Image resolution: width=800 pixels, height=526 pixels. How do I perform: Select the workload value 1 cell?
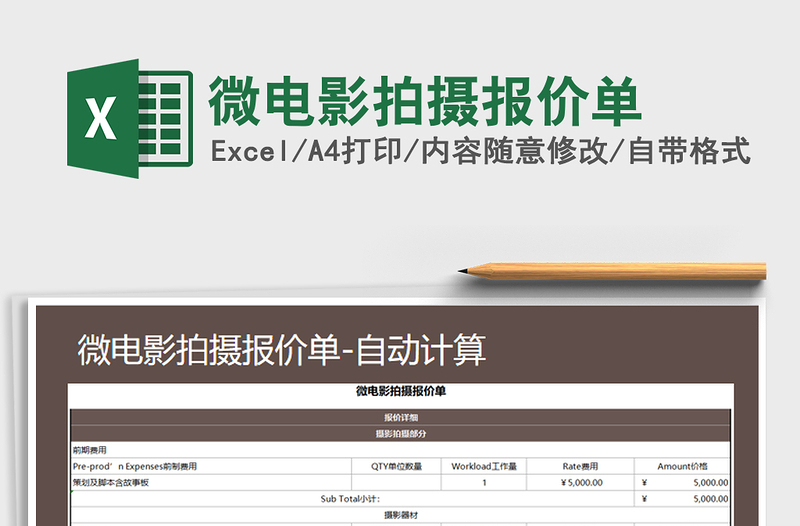coord(484,483)
